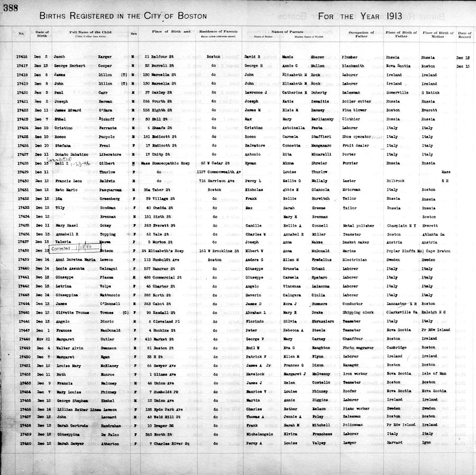
Task: Select the residence "161 W Brookline St"
Action: pos(219,251)
